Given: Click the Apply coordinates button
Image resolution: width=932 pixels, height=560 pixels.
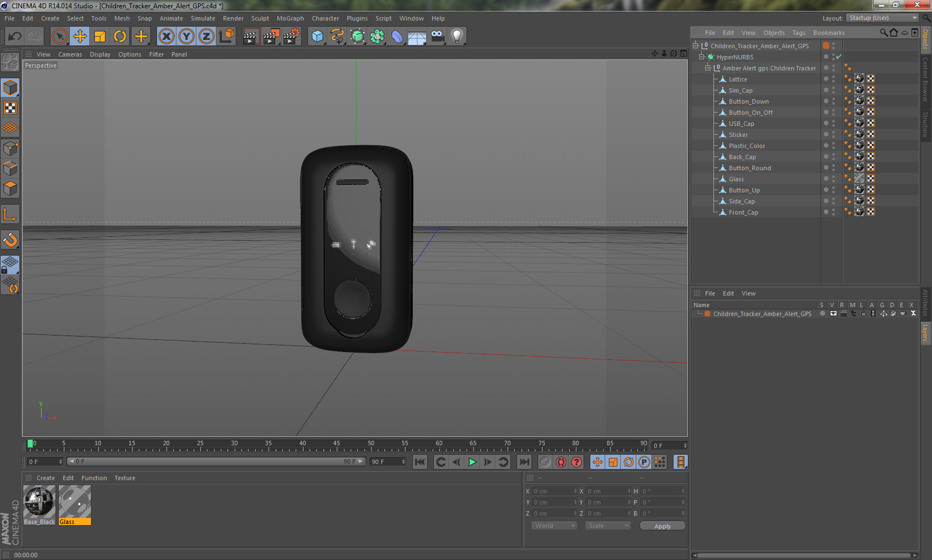Looking at the screenshot, I should click(662, 526).
